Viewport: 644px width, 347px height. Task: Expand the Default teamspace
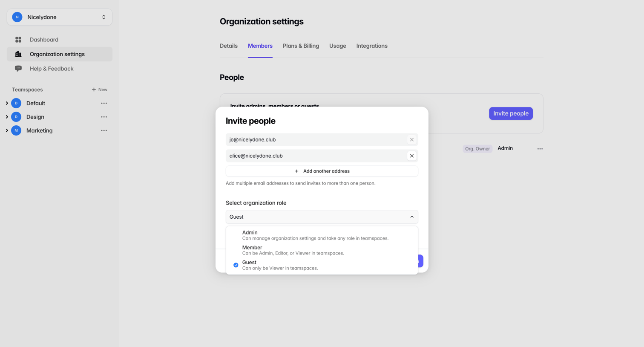[x=7, y=103]
